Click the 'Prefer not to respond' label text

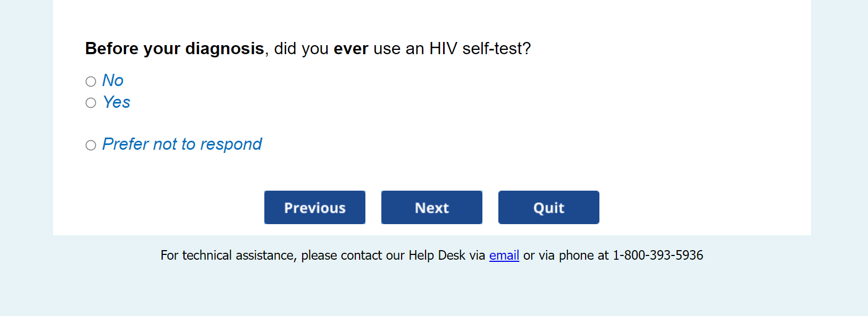(182, 144)
